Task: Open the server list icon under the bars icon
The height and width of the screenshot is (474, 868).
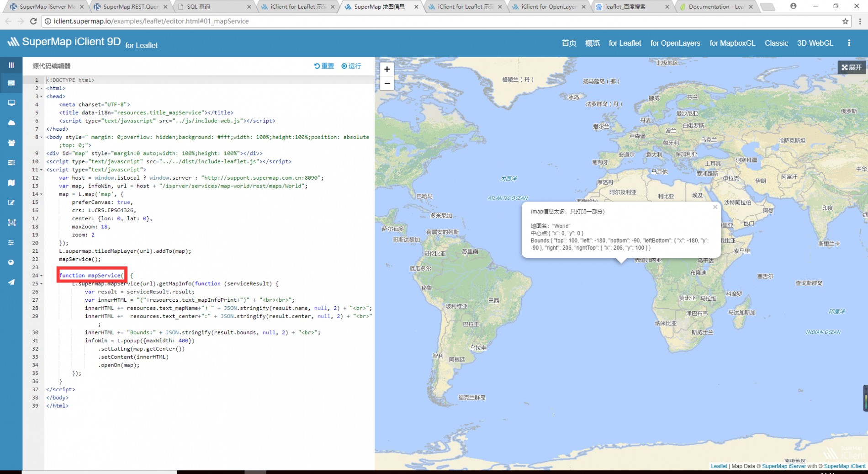Action: tap(11, 83)
